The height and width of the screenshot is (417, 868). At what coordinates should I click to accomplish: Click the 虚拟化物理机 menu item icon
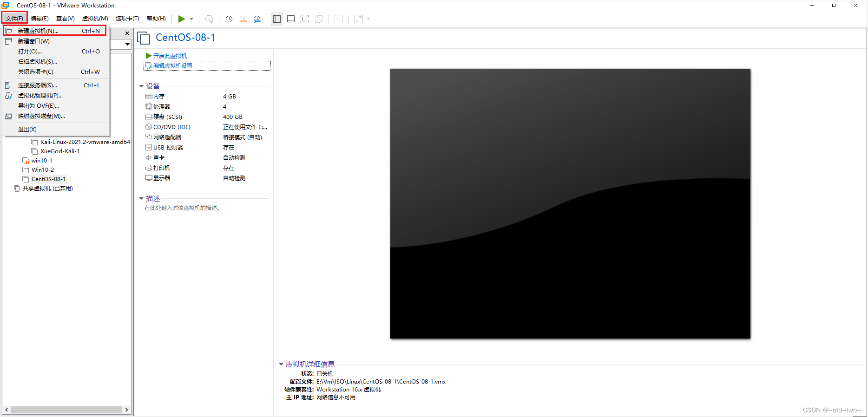click(8, 95)
